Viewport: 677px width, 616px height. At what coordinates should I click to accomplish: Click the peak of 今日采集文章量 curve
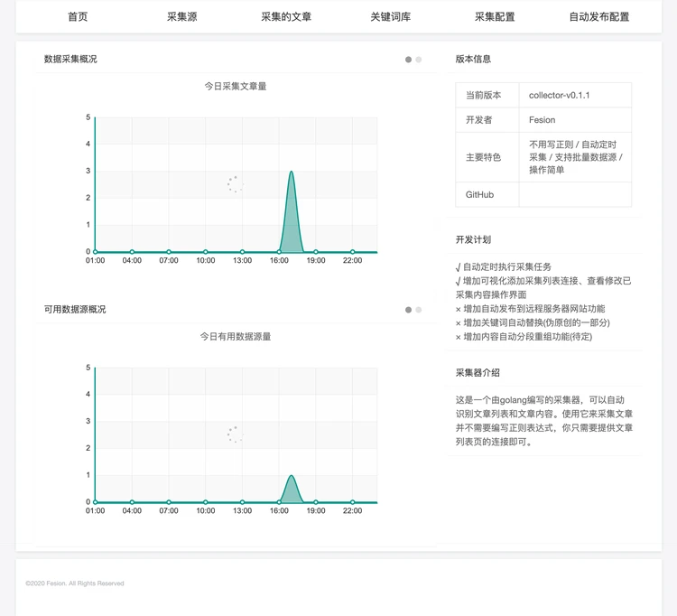(x=291, y=172)
